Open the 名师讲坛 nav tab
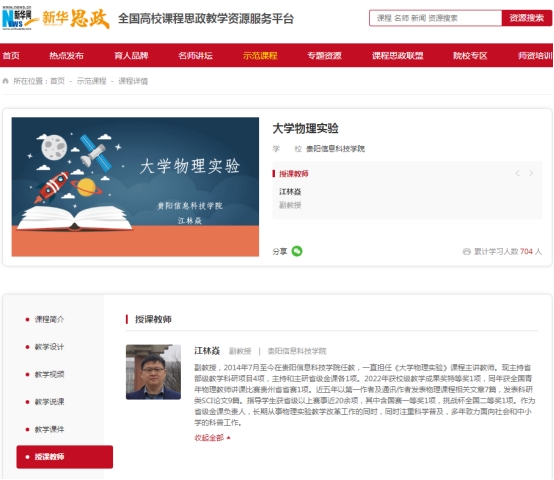Image resolution: width=554 pixels, height=480 pixels. point(195,55)
